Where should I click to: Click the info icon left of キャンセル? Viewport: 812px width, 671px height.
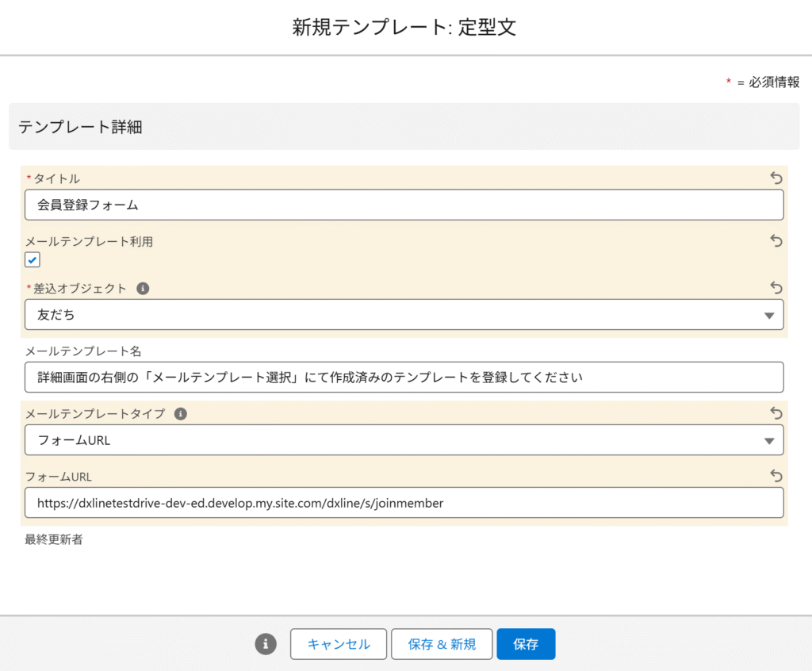click(266, 644)
